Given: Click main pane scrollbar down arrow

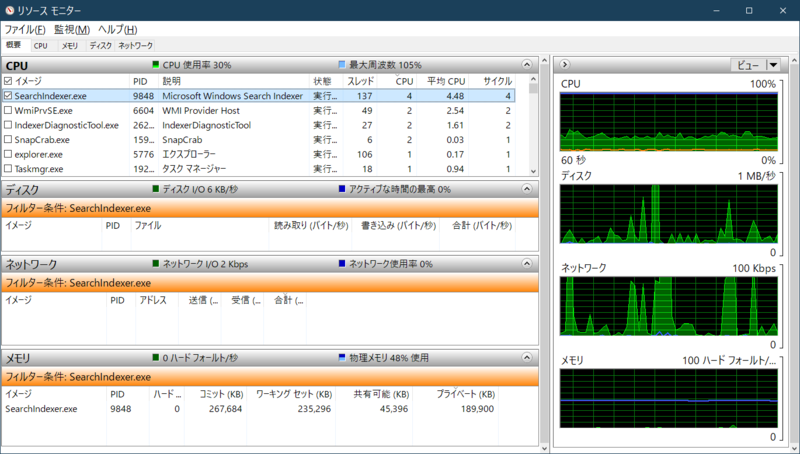Looking at the screenshot, I should point(544,448).
